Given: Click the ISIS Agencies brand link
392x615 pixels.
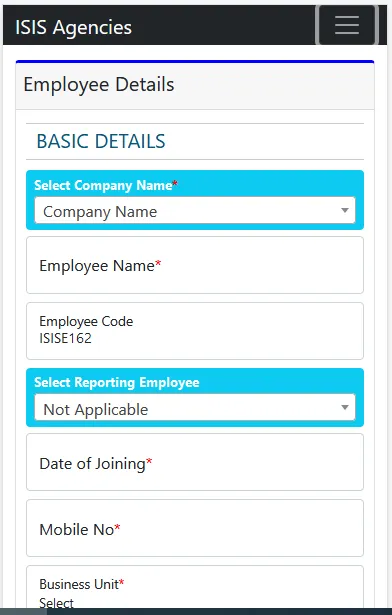Looking at the screenshot, I should [73, 27].
